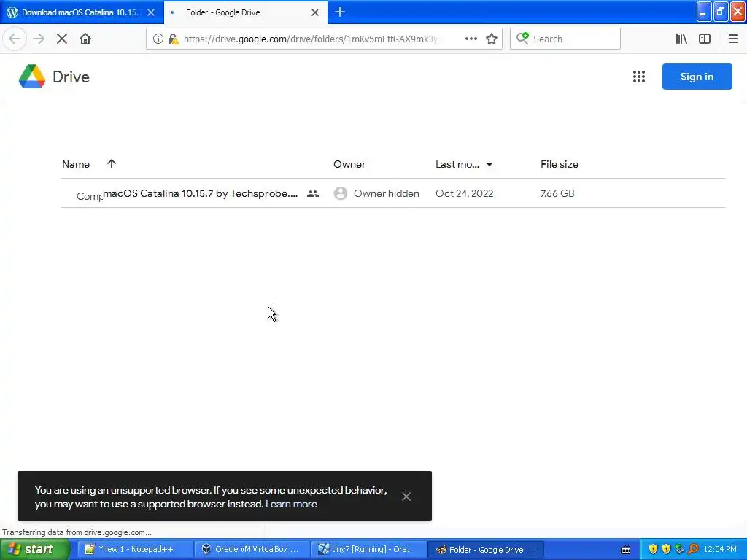Click the orange magnifier tray icon
The height and width of the screenshot is (560, 747).
pos(693,549)
